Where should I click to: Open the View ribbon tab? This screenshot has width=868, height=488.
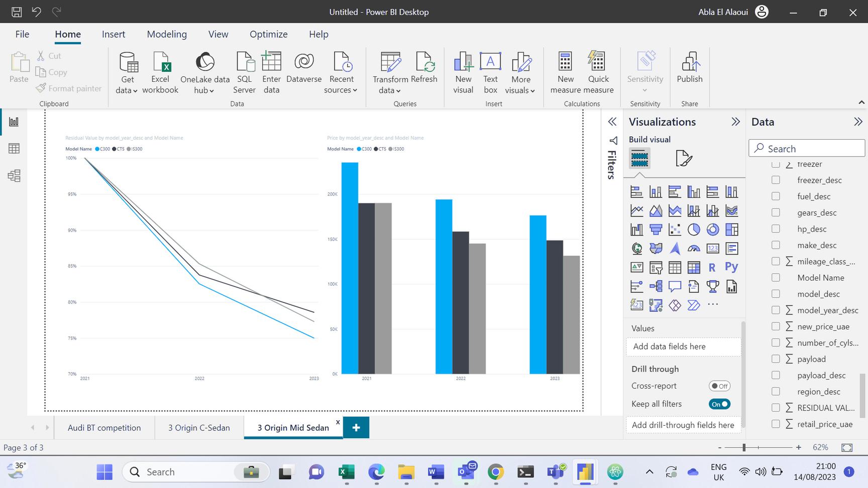[218, 34]
